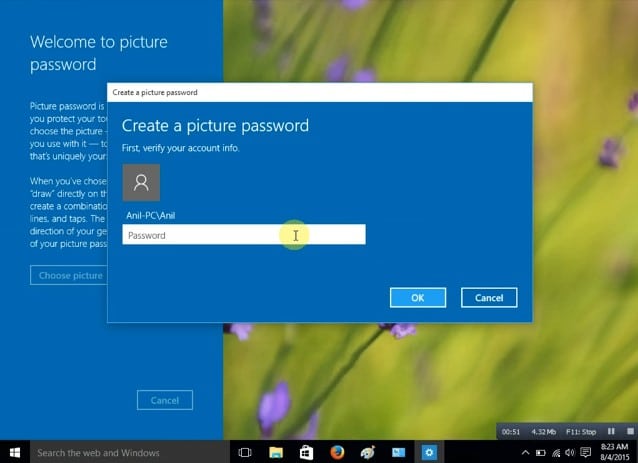Open File Explorer from the taskbar
Screen dimensions: 638x463
tap(276, 452)
